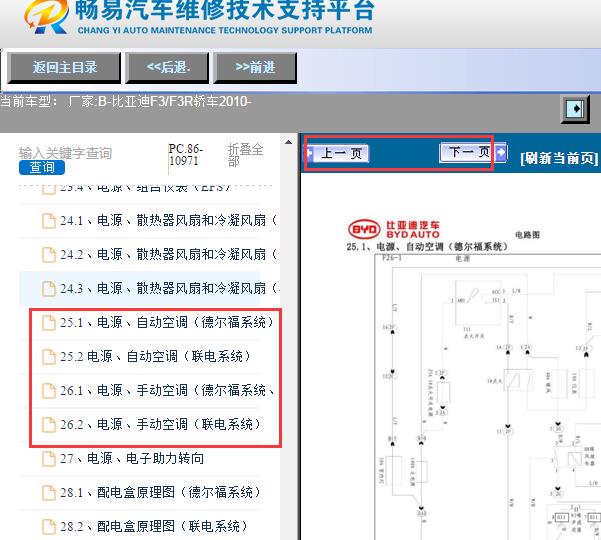Screen dimensions: 601x540
Task: Click the right arrow icon on 下一页
Action: pyautogui.click(x=501, y=152)
